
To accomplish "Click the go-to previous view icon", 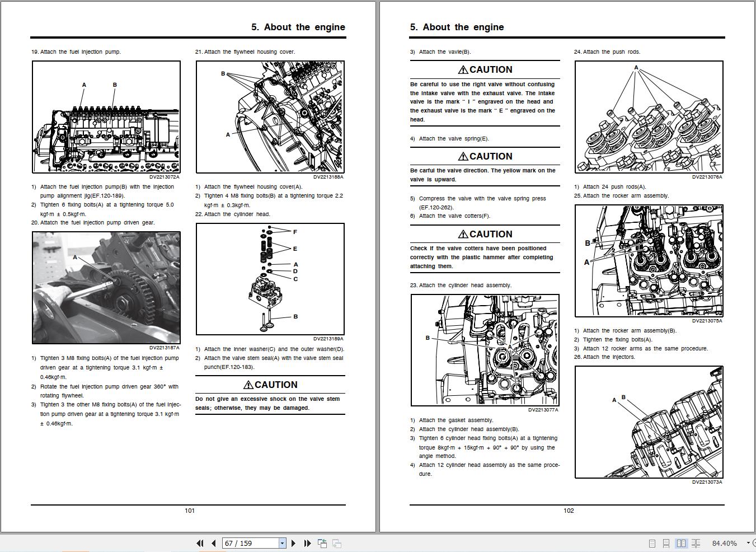I will tap(322, 543).
